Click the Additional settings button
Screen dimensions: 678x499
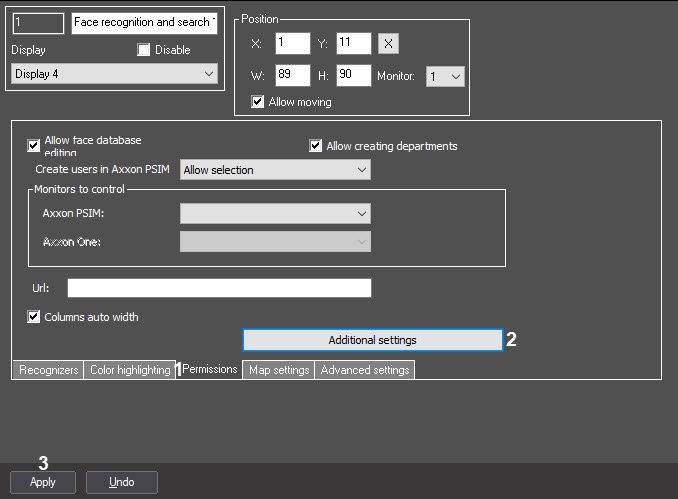pyautogui.click(x=373, y=340)
